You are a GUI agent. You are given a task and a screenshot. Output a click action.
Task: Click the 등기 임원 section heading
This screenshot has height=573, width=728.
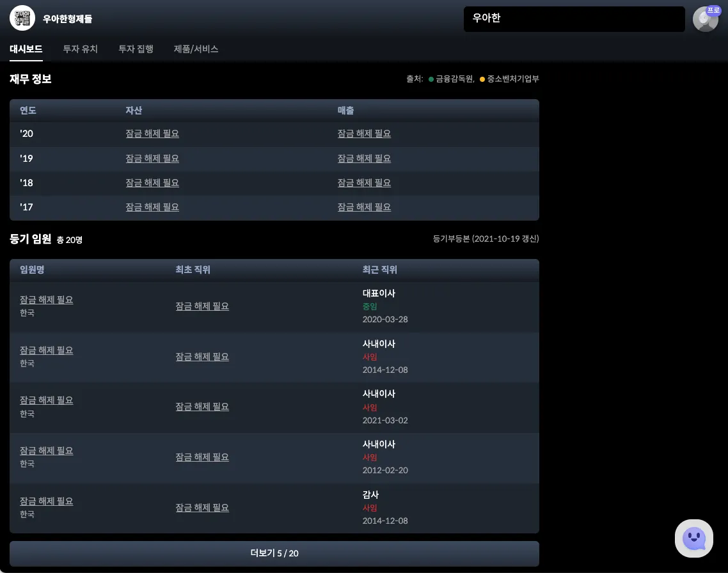pyautogui.click(x=31, y=239)
